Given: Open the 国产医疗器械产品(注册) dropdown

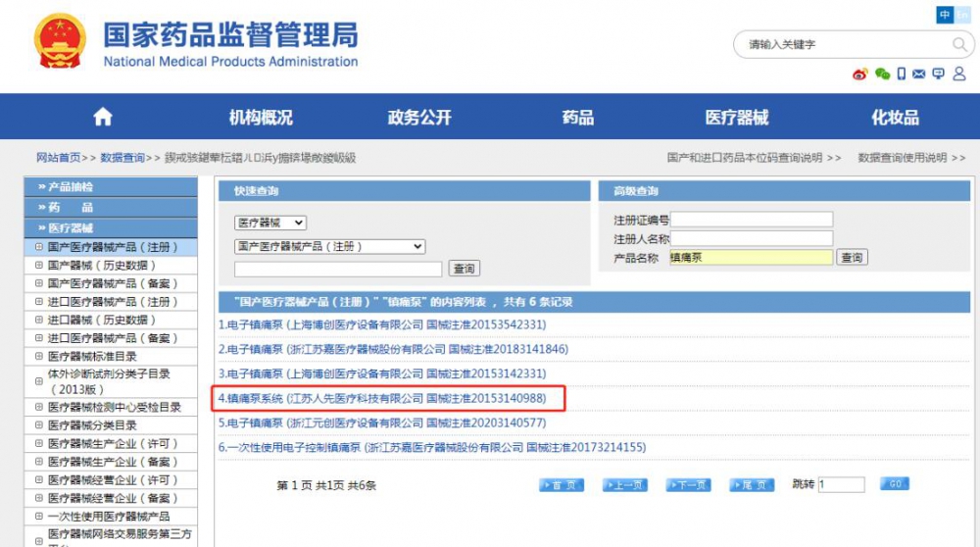Looking at the screenshot, I should (x=329, y=247).
